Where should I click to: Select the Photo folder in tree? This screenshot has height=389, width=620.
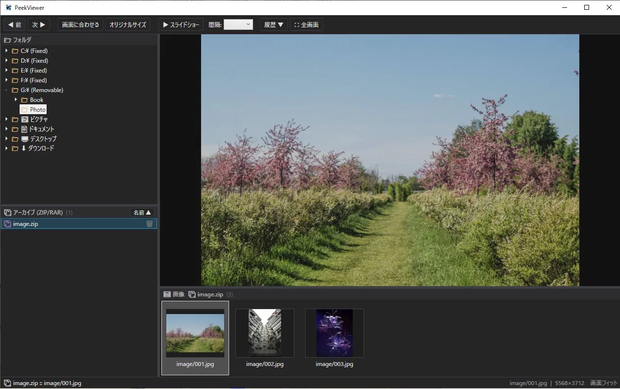click(33, 110)
